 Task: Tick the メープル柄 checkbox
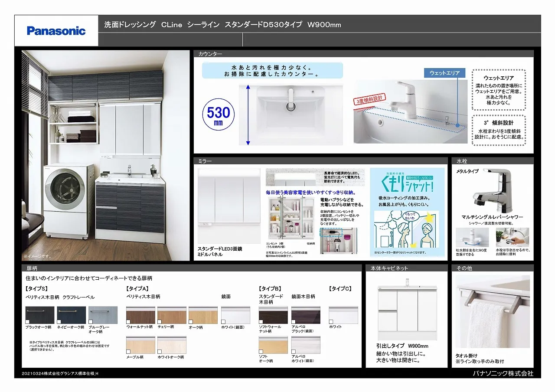tap(129, 351)
